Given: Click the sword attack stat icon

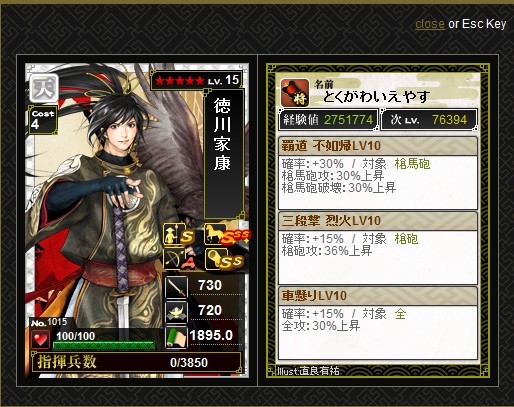Looking at the screenshot, I should [x=176, y=286].
